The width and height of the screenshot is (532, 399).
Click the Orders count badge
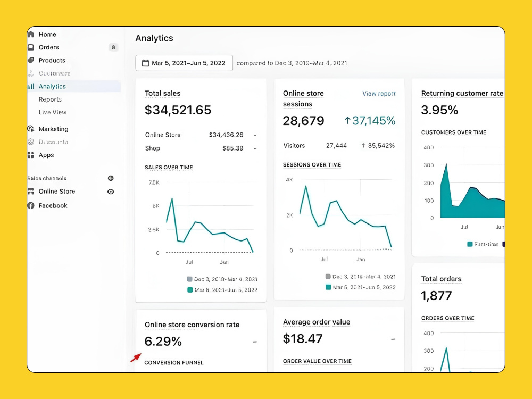[x=113, y=47]
